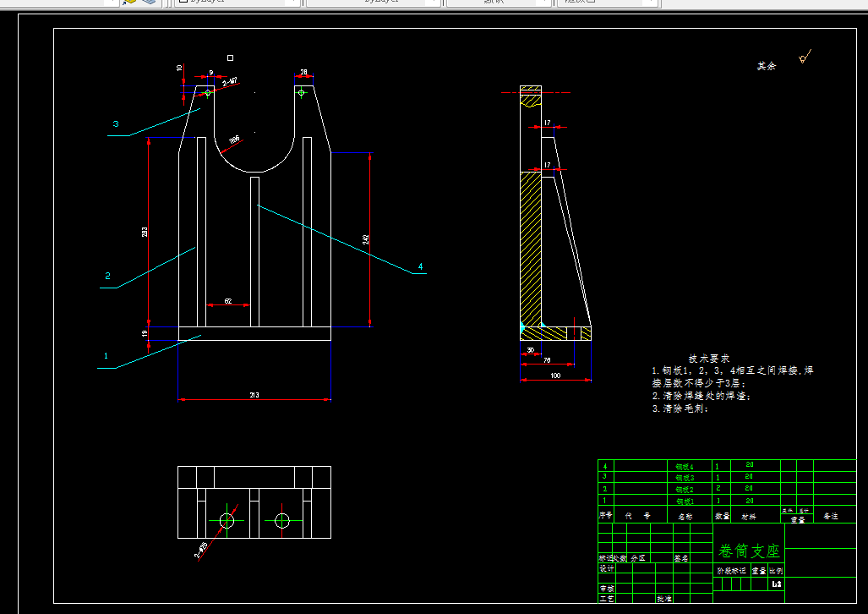Select the 卷筒支座 title text
Screen dimensions: 868x614
point(749,551)
